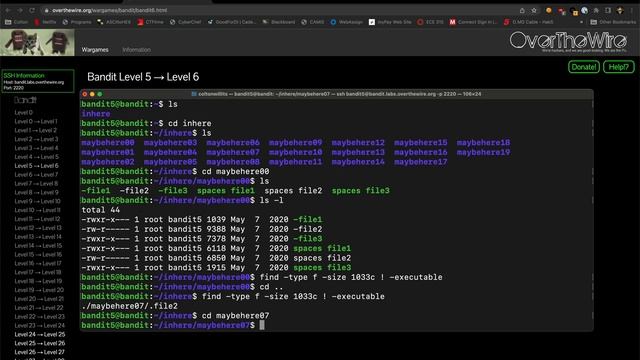
Task: Open the globe extension icon in toolbar
Action: [x=584, y=11]
